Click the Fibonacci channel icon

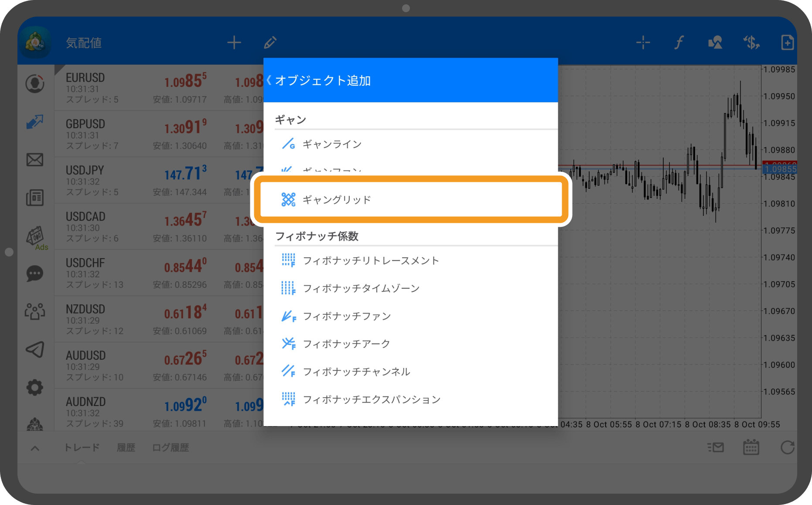click(288, 372)
